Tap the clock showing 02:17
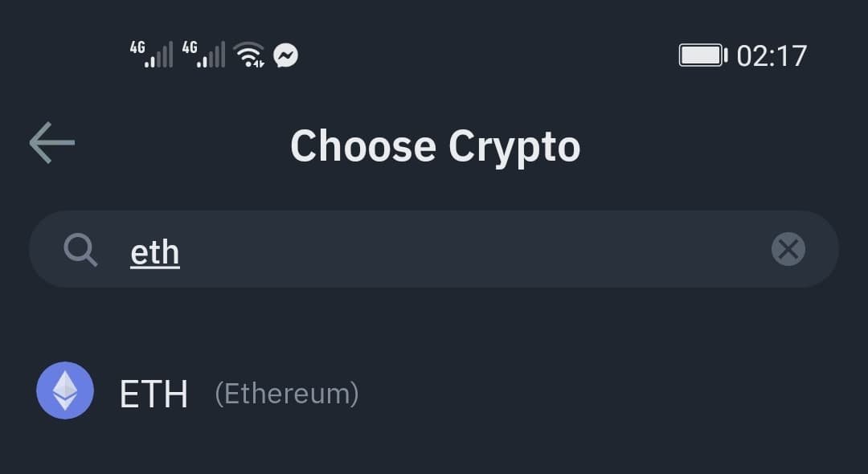This screenshot has width=868, height=474. 771,55
